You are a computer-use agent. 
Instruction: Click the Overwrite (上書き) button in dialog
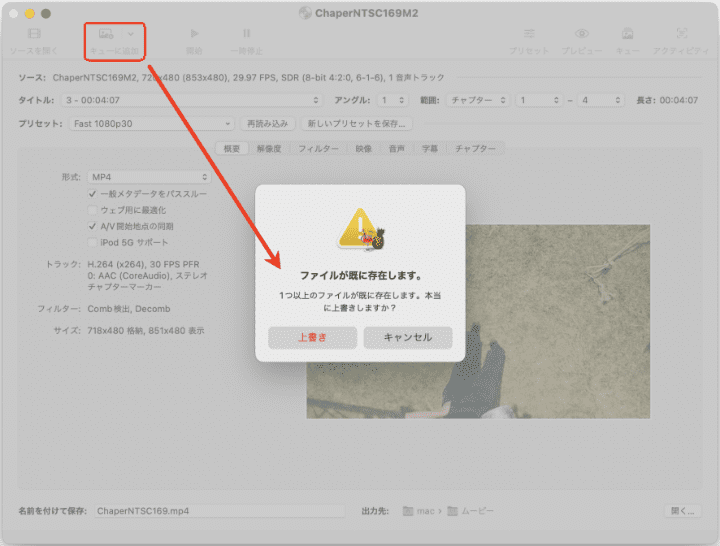click(312, 338)
